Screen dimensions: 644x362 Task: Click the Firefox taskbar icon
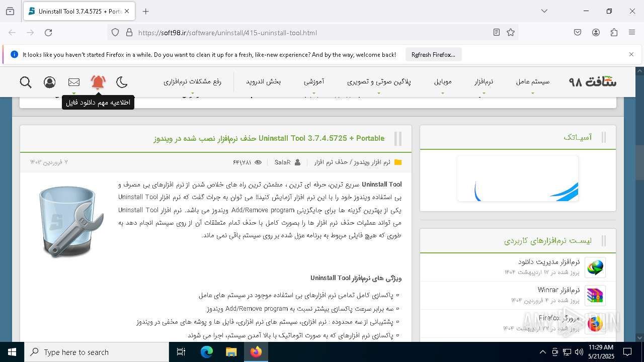256,352
